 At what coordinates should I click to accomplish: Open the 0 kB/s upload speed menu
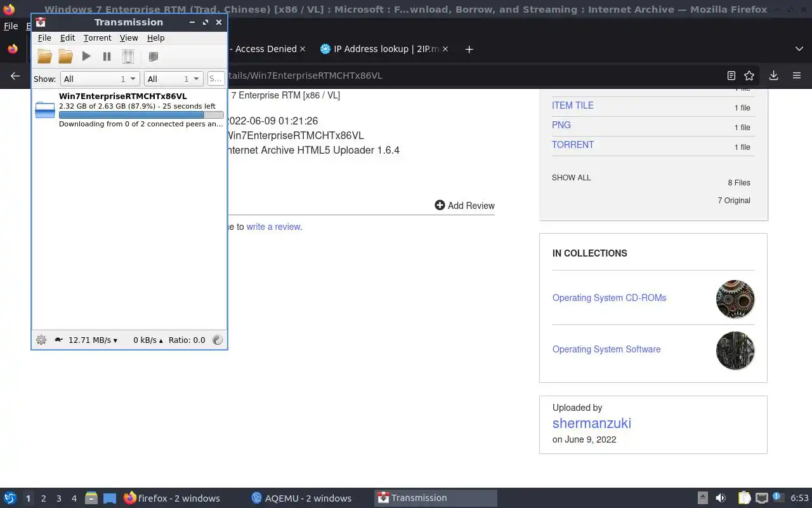pyautogui.click(x=148, y=340)
